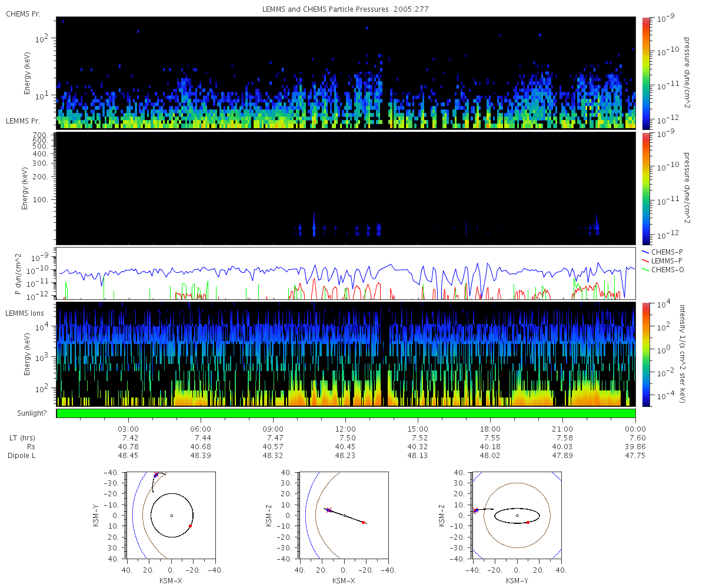Click the 03:00 time axis label
Image resolution: width=706 pixels, height=588 pixels.
point(128,429)
